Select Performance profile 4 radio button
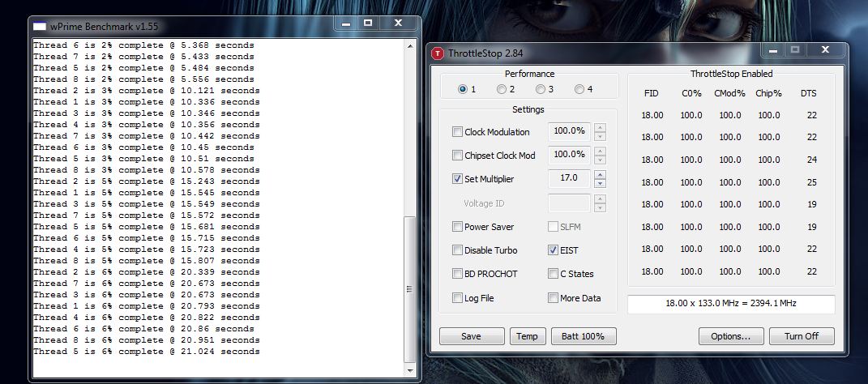 click(x=579, y=89)
